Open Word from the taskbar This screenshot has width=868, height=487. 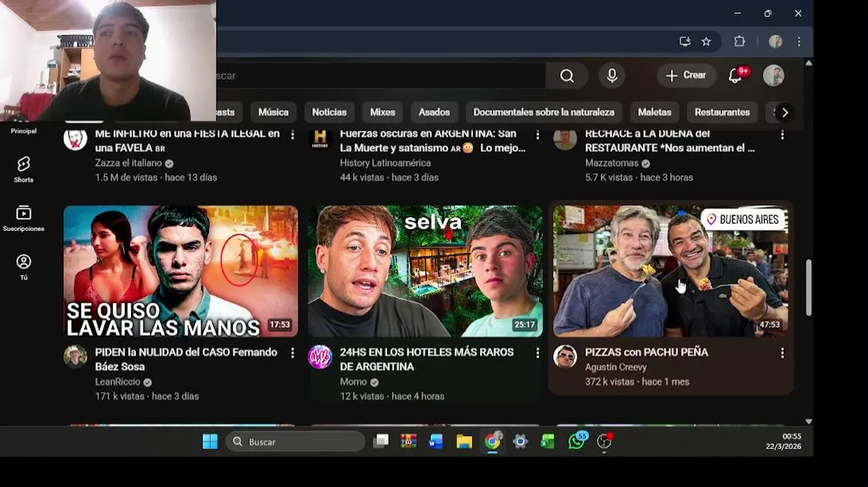click(436, 442)
